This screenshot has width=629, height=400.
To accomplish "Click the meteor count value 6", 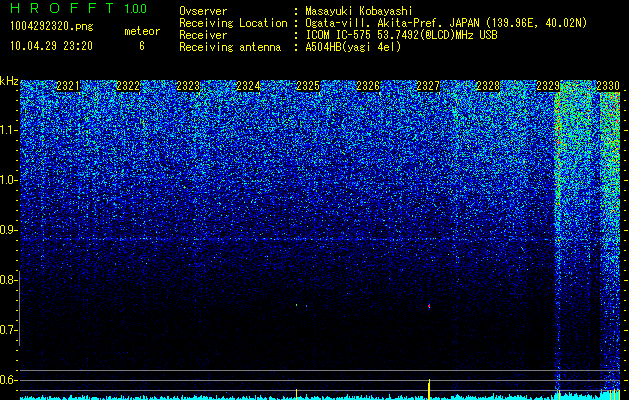I will click(142, 46).
